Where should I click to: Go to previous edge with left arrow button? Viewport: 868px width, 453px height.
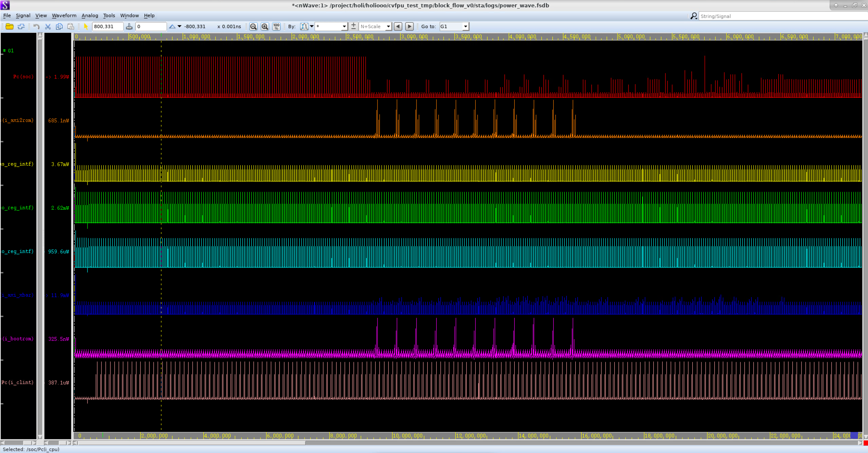(x=398, y=26)
